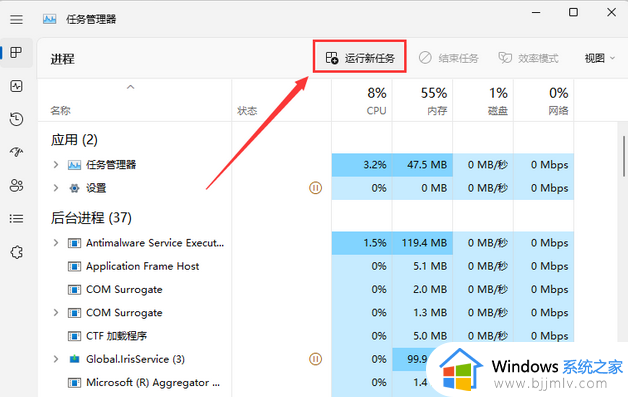Open the Users sidebar icon

coord(16,185)
